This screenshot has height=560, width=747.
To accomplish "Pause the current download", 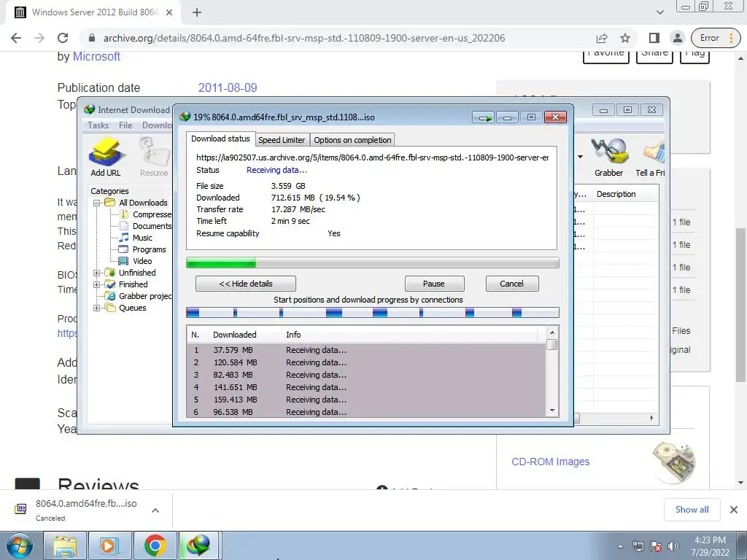I will (x=434, y=284).
